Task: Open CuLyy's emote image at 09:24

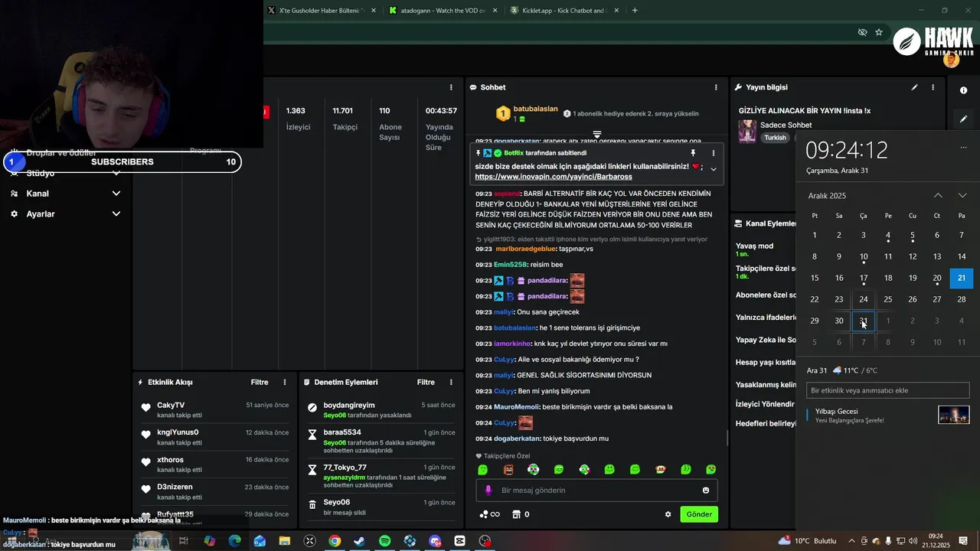Action: tap(525, 422)
